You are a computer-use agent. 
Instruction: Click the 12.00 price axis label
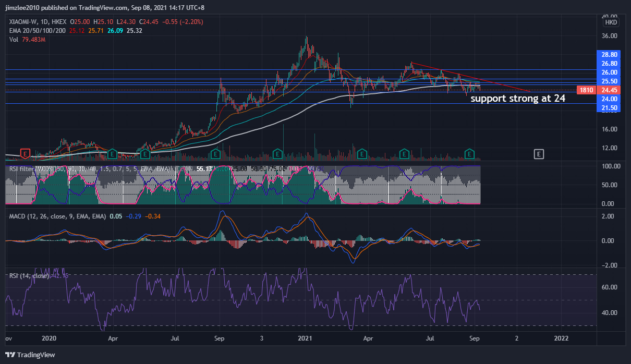pos(610,148)
